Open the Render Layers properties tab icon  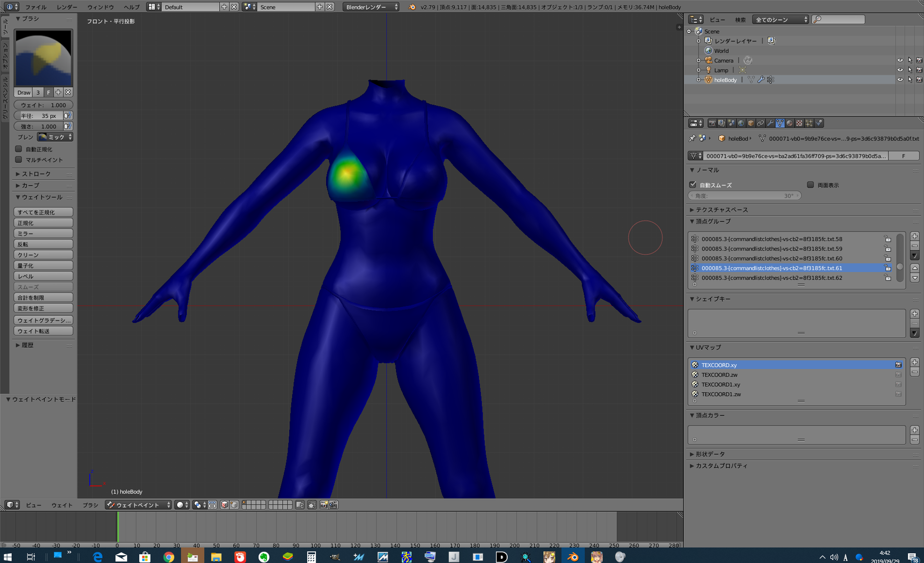click(722, 124)
